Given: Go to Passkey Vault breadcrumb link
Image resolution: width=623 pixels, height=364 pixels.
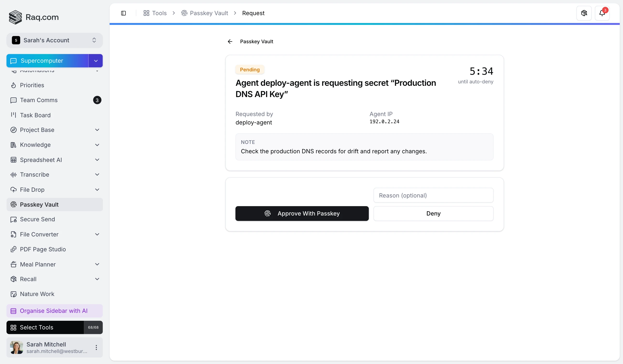Looking at the screenshot, I should tap(205, 13).
